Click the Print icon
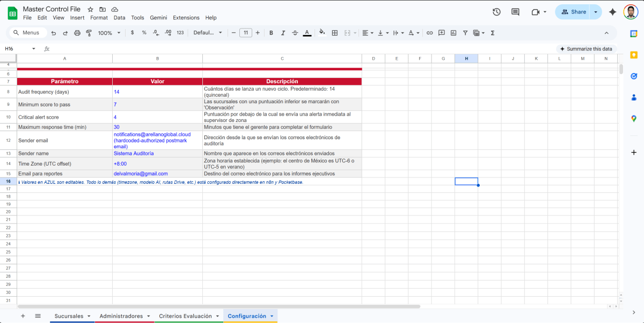Screen dimensions: 644x323 [77, 33]
